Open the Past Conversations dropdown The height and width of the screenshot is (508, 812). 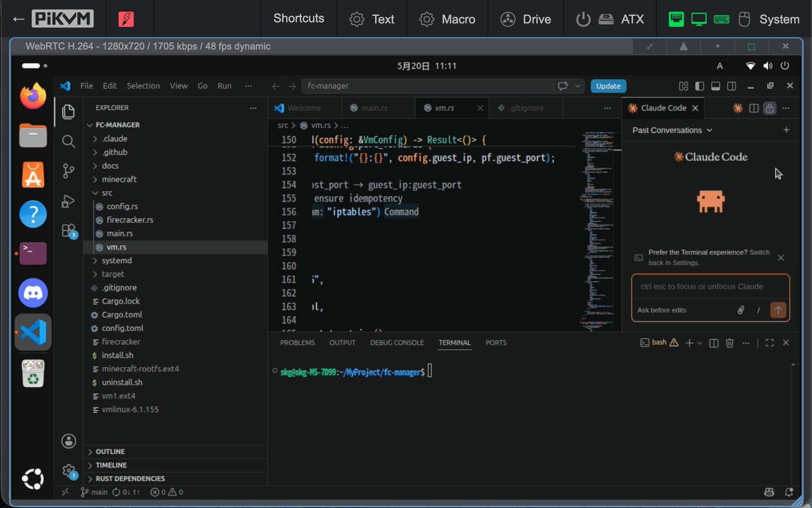click(672, 130)
